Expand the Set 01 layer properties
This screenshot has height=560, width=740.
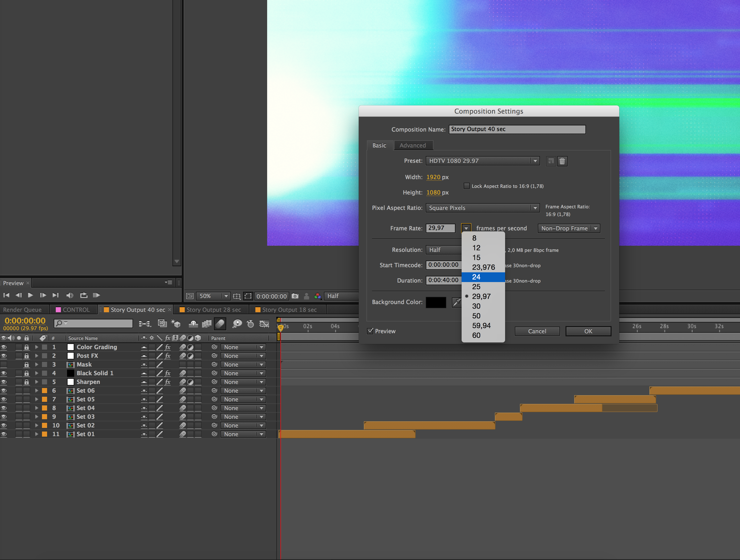(37, 434)
